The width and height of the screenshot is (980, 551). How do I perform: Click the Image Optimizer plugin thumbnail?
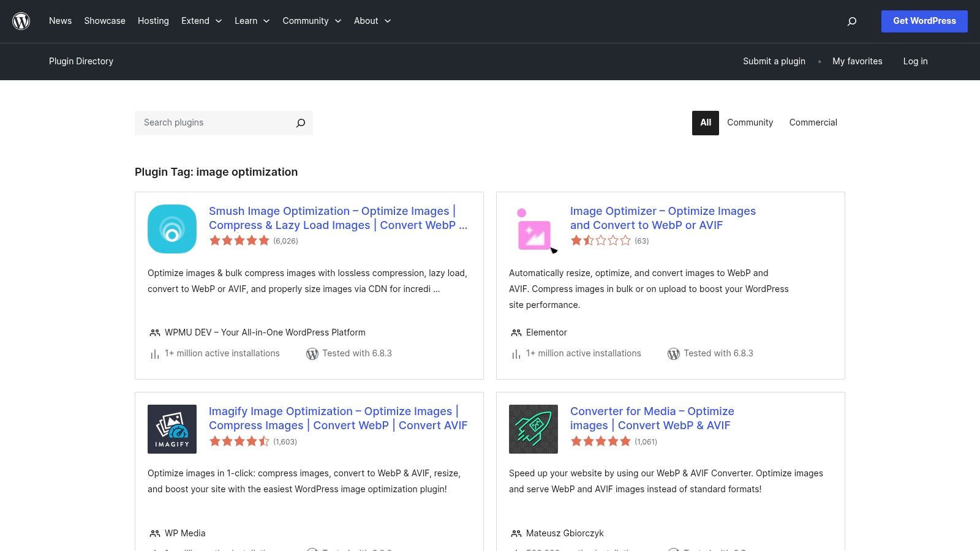(x=533, y=228)
